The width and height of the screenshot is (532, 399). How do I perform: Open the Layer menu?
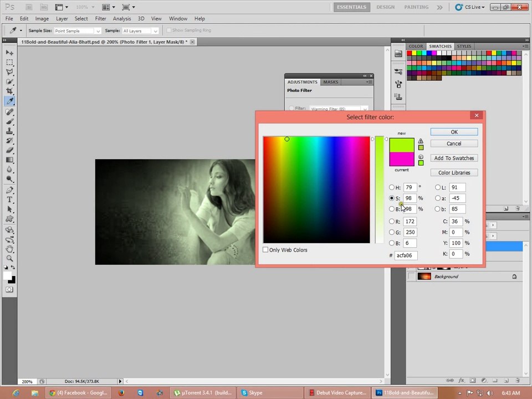tap(62, 19)
